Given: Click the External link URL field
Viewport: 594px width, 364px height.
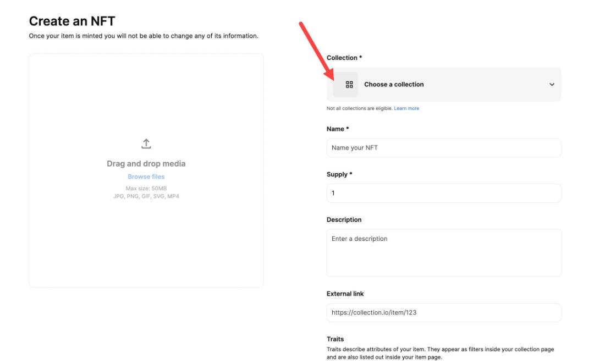Looking at the screenshot, I should pos(444,312).
